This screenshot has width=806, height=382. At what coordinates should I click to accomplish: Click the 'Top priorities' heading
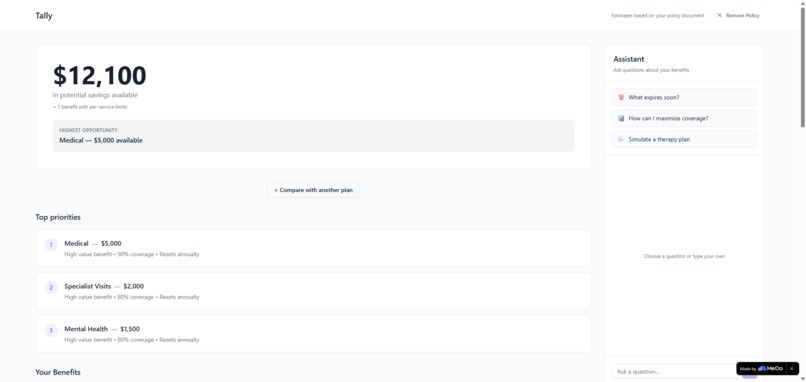(x=58, y=217)
